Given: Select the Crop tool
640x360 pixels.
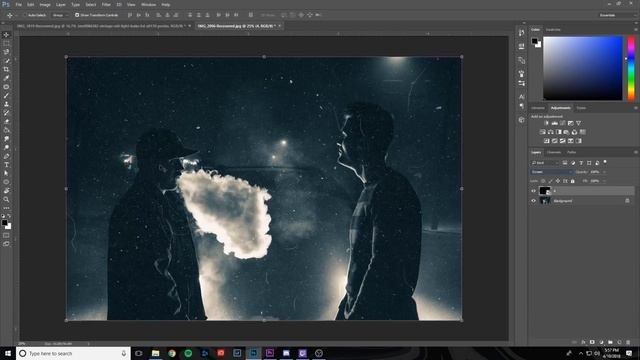Looking at the screenshot, I should [x=6, y=69].
